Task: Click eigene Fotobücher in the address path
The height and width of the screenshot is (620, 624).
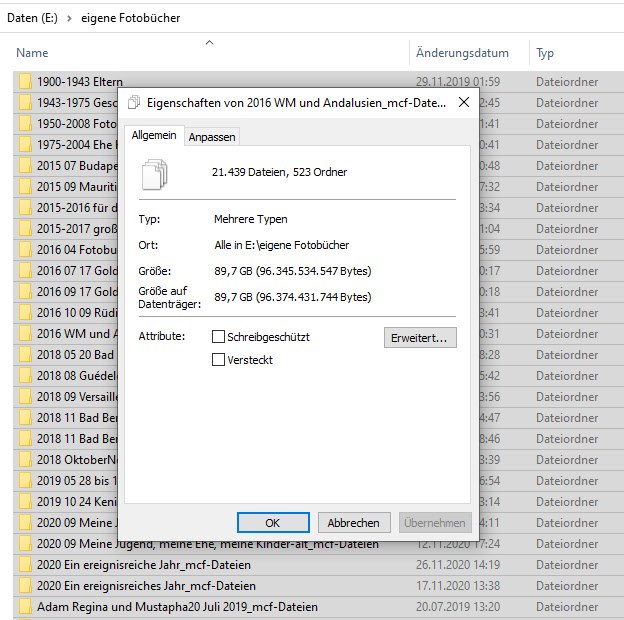Action: 131,18
